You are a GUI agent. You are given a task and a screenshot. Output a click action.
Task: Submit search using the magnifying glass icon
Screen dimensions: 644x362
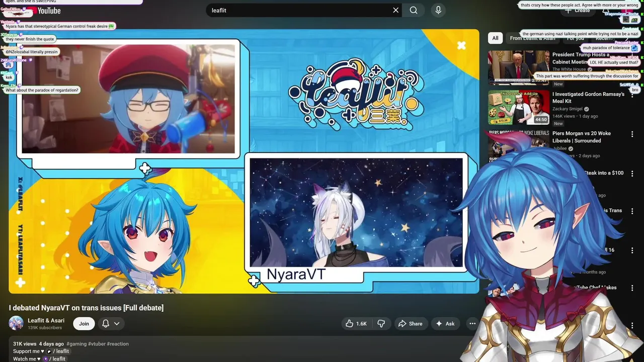click(414, 10)
